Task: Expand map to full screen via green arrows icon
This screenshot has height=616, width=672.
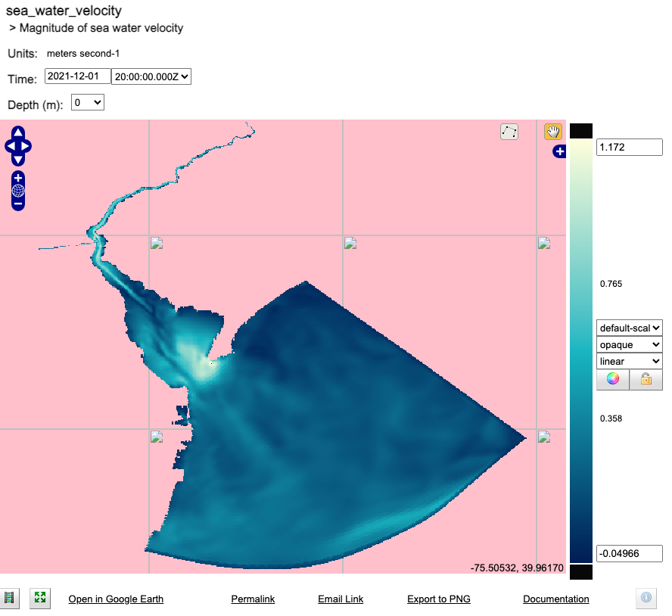Action: coord(39,598)
